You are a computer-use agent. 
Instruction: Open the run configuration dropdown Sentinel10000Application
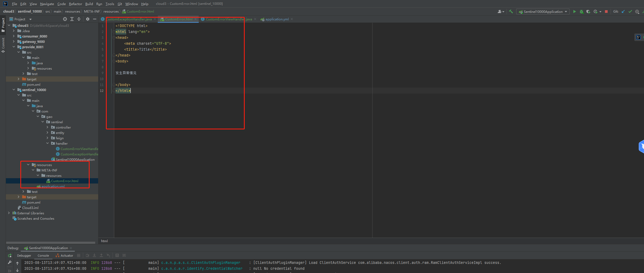(x=543, y=12)
